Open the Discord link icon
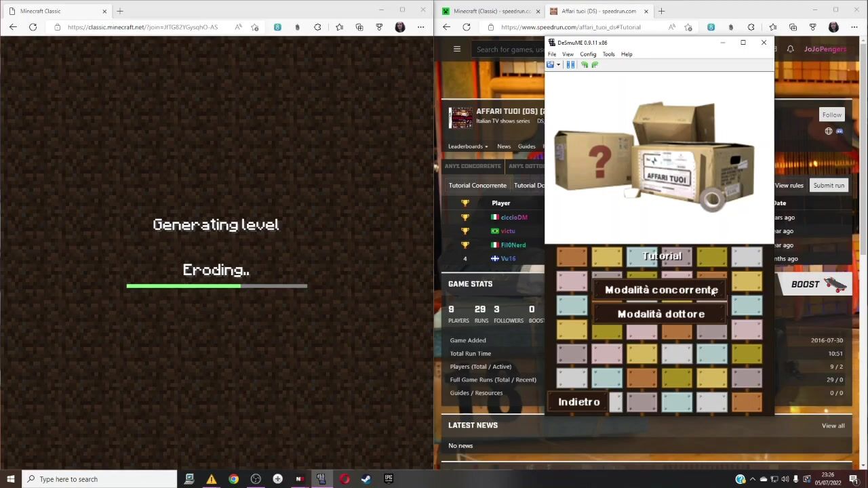The image size is (868, 488). pyautogui.click(x=840, y=131)
